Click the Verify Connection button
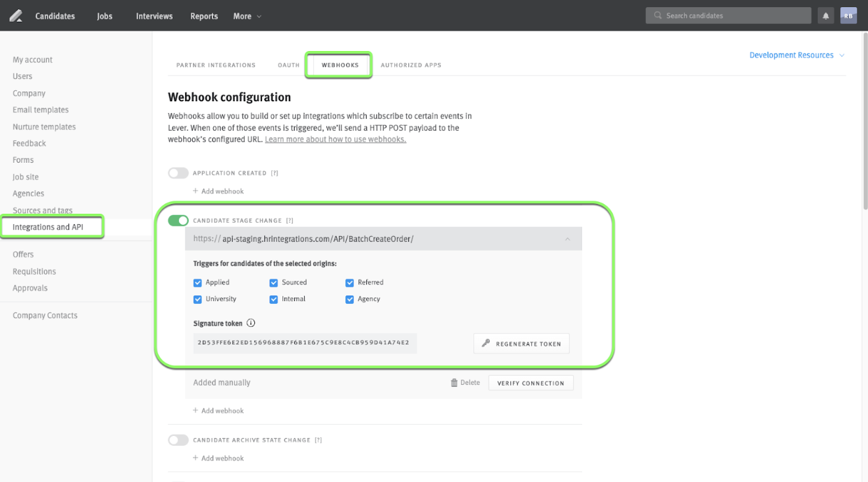The width and height of the screenshot is (868, 482). (530, 382)
